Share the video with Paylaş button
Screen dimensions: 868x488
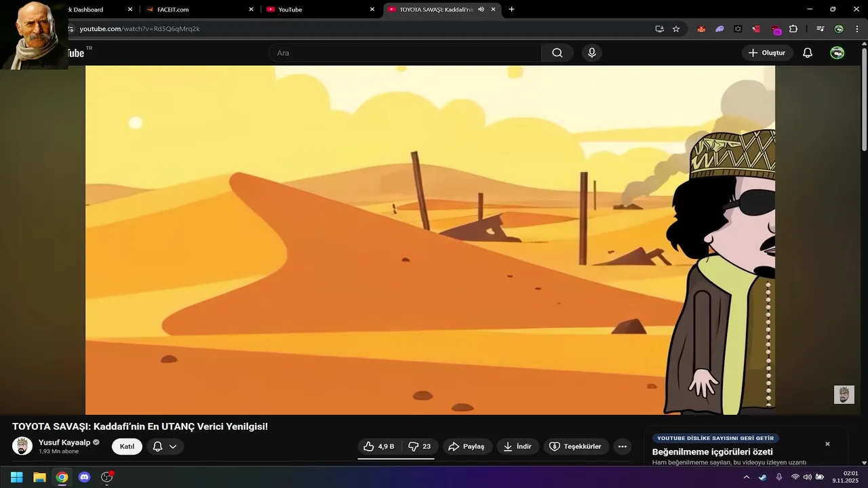pyautogui.click(x=467, y=447)
